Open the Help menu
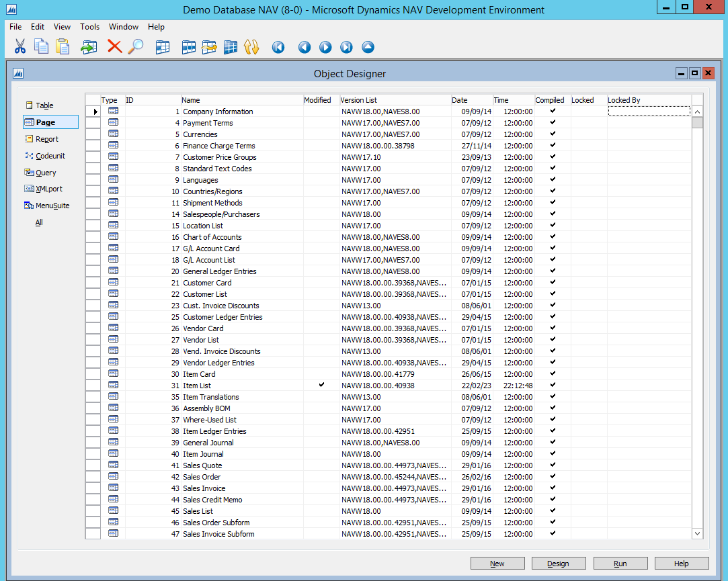728x581 pixels. tap(156, 26)
